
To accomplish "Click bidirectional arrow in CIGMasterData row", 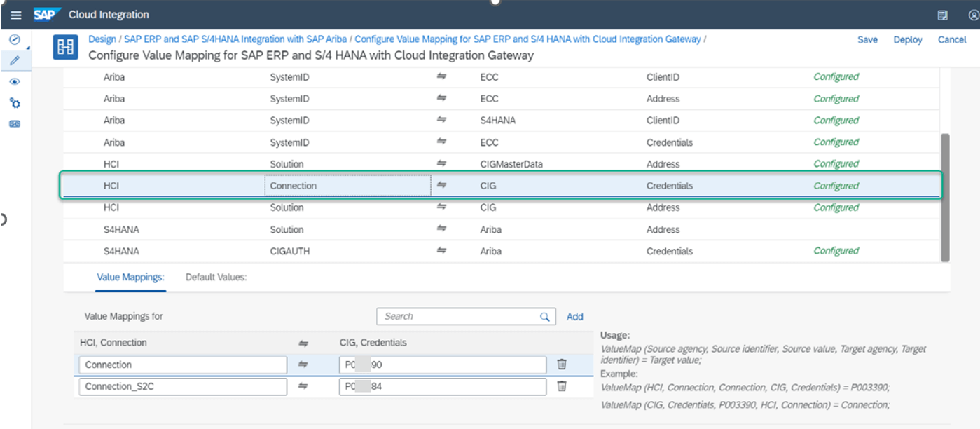I will [441, 164].
